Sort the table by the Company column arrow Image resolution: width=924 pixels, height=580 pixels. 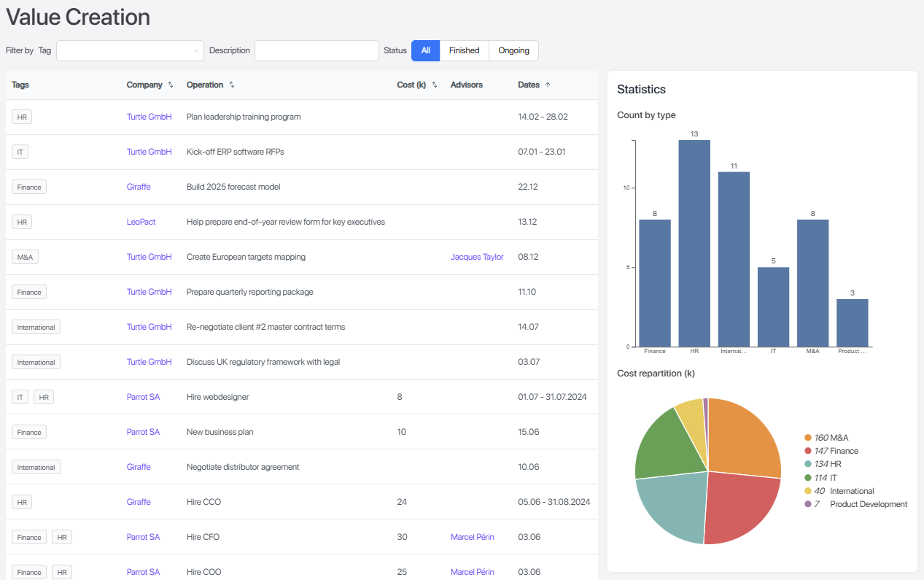pyautogui.click(x=170, y=85)
